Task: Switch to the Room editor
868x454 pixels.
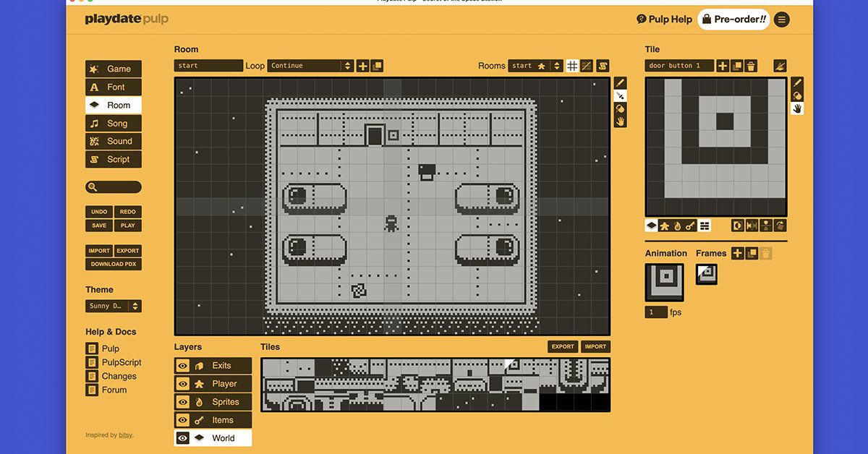Action: (114, 105)
